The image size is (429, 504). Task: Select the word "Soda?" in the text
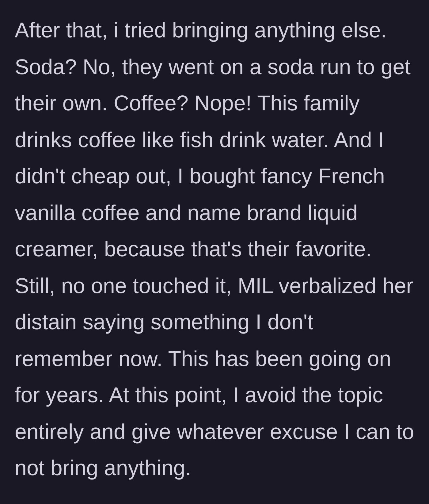45,67
